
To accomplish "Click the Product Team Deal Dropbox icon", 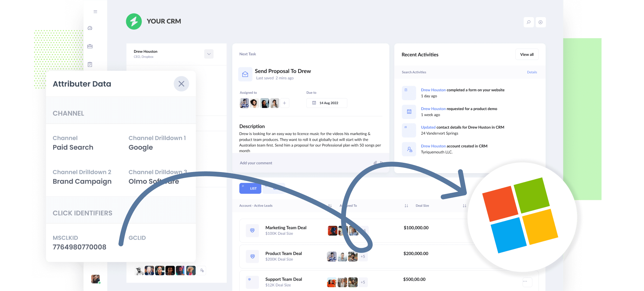I will tap(252, 256).
